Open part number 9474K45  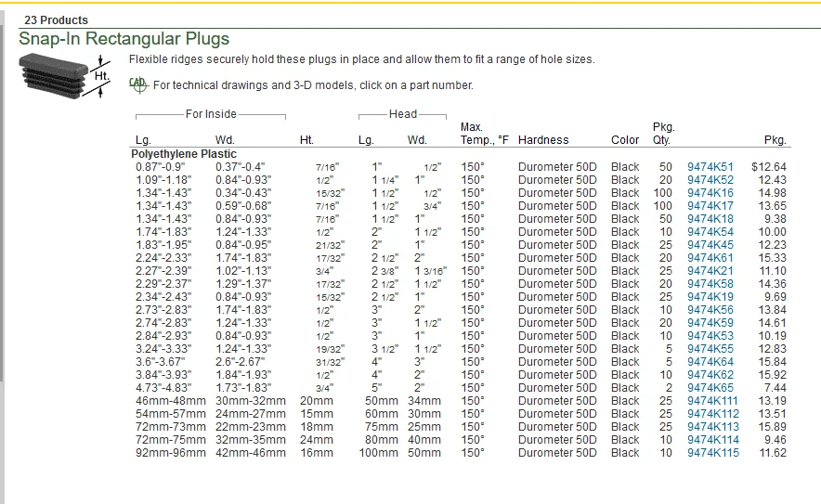click(x=710, y=245)
